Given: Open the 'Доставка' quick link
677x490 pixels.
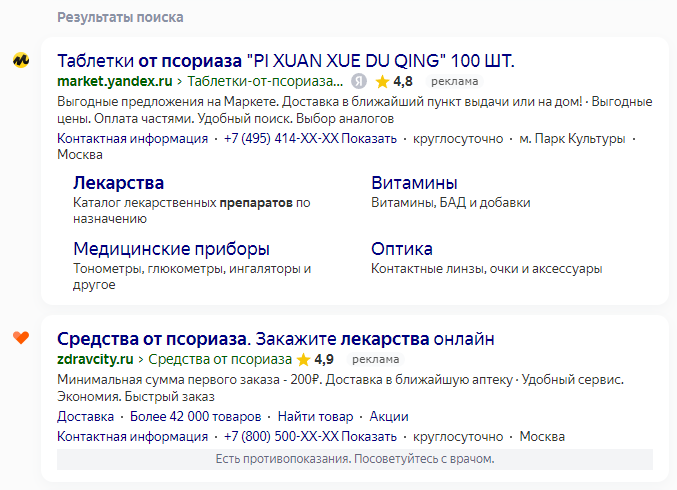Looking at the screenshot, I should [x=85, y=417].
